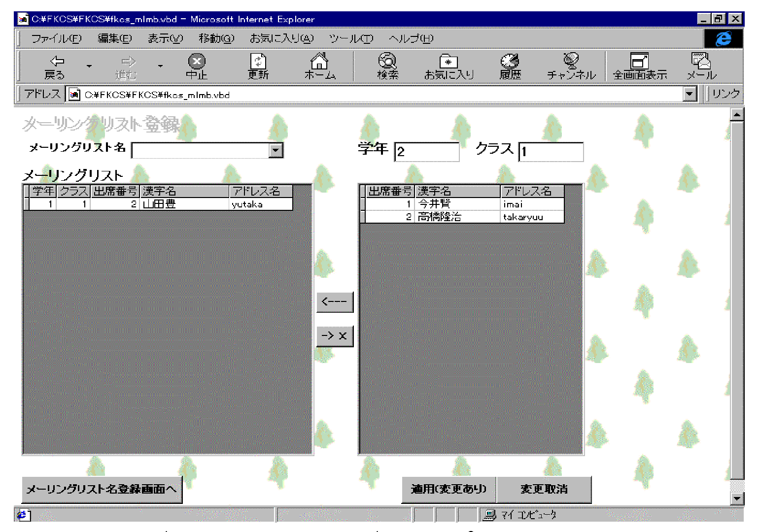
Task: Go to Home (ホーム) icon
Action: tap(319, 66)
